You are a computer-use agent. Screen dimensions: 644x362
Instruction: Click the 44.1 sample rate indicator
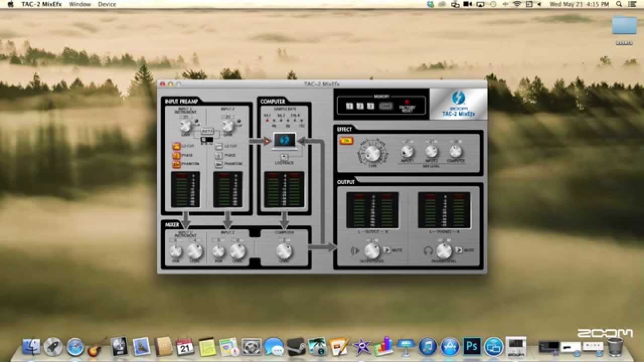coord(267,121)
